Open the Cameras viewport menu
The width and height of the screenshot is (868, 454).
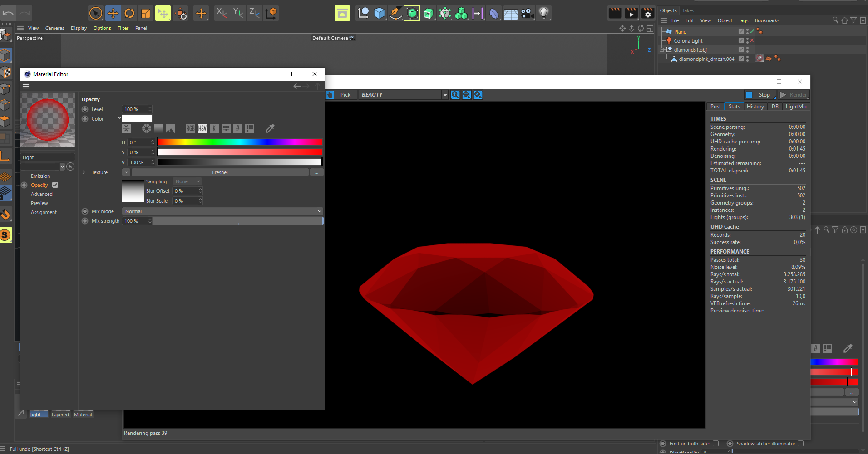pyautogui.click(x=55, y=28)
